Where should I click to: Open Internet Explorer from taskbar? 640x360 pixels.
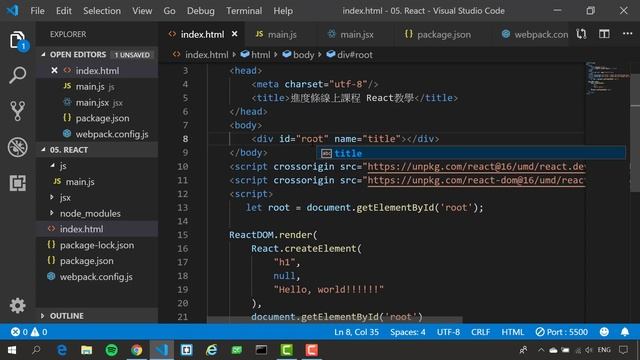click(211, 350)
